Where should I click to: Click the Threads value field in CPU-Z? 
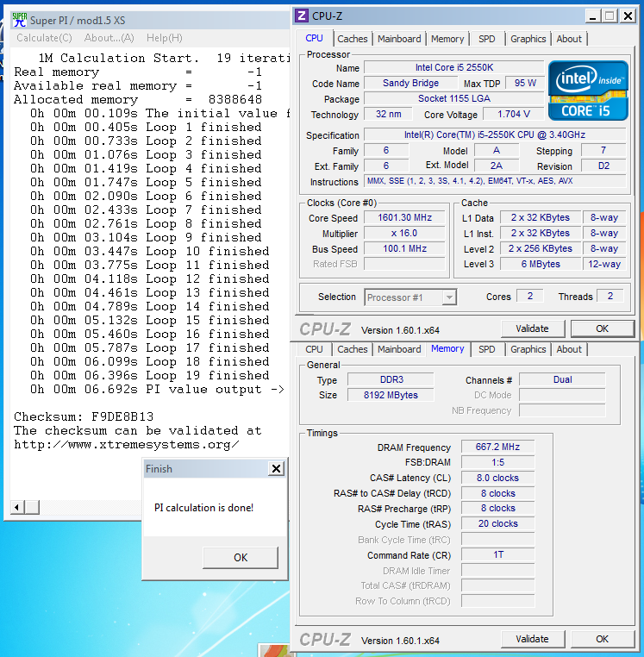point(610,297)
